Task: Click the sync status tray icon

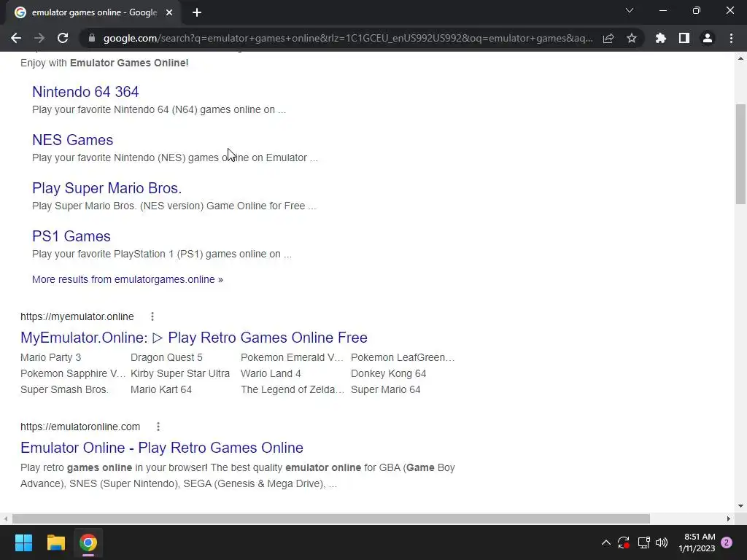Action: tap(624, 542)
